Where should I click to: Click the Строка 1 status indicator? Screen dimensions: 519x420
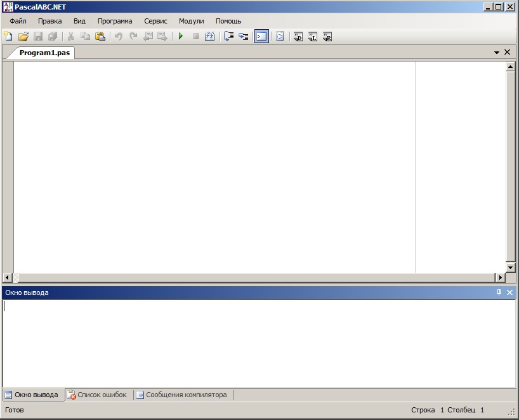click(x=427, y=410)
